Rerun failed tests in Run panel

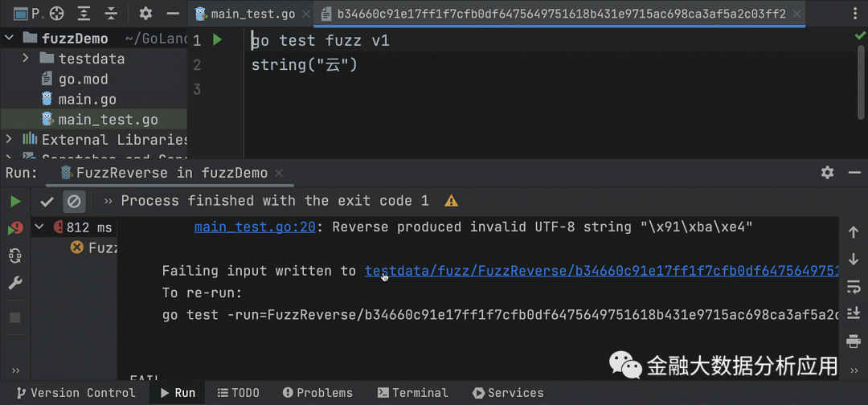[15, 229]
